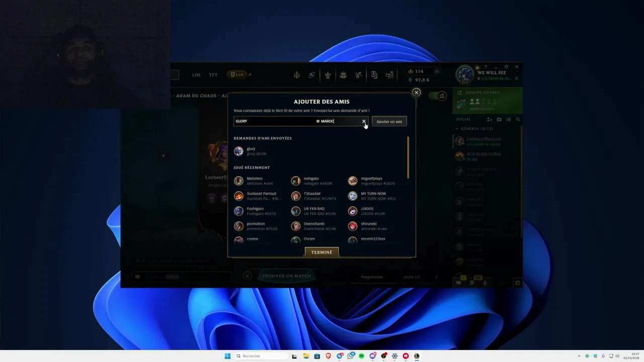Select friend Lecheur2Bazzoul in friends list
Image resolution: width=644 pixels, height=362 pixels.
pyautogui.click(x=487, y=141)
